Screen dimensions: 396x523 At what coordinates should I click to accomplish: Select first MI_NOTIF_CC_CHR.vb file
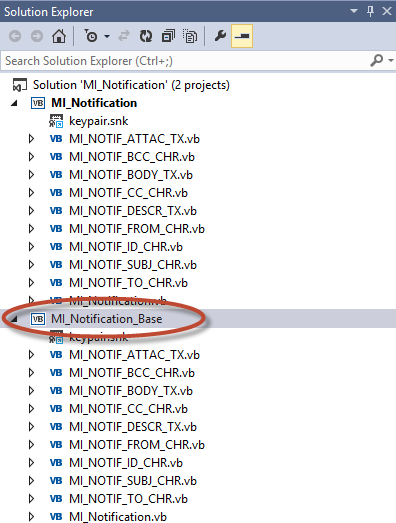[128, 193]
